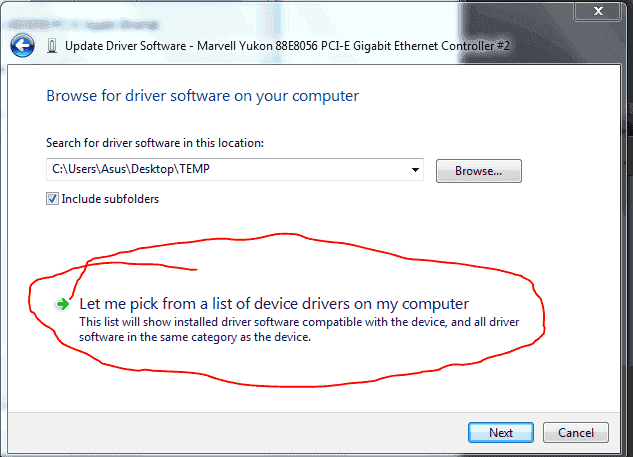Open the Browse... folder picker
The height and width of the screenshot is (457, 633).
tap(479, 171)
